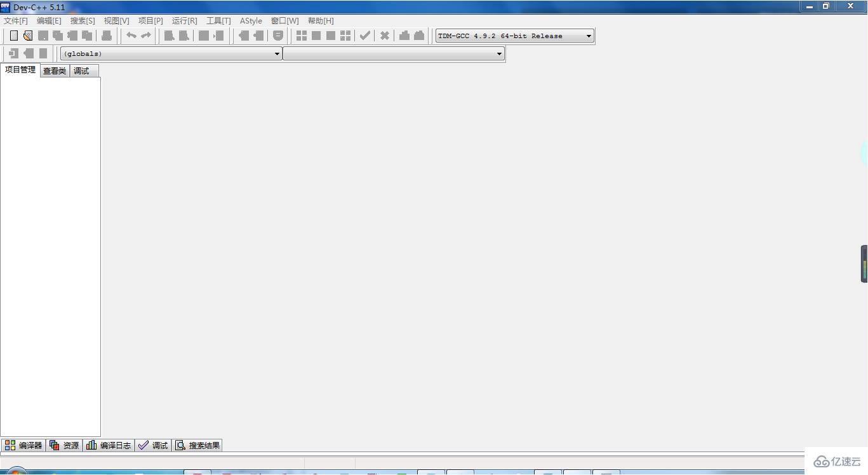Screen dimensions: 868x475
Task: Open the 帮助[H] menu
Action: pos(321,20)
